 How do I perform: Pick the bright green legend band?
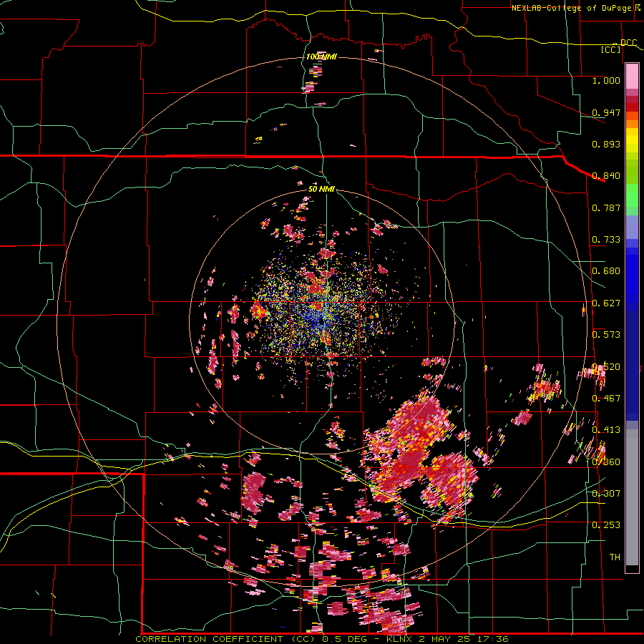632,195
